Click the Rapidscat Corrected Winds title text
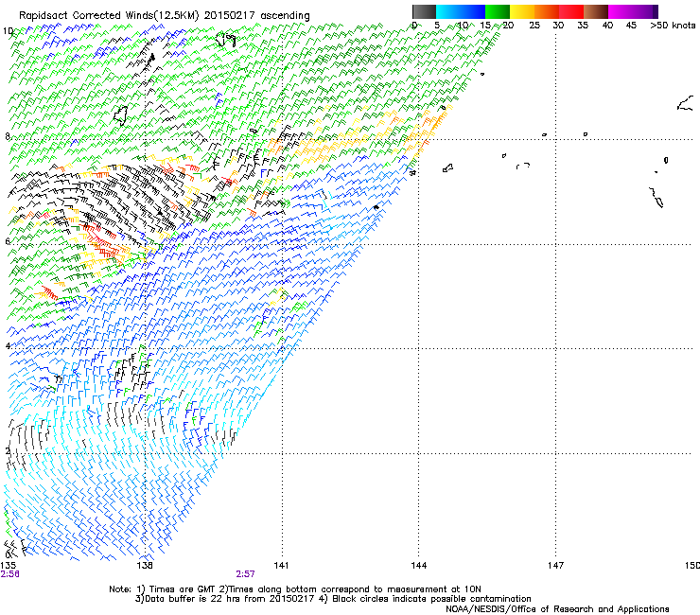 (x=165, y=16)
